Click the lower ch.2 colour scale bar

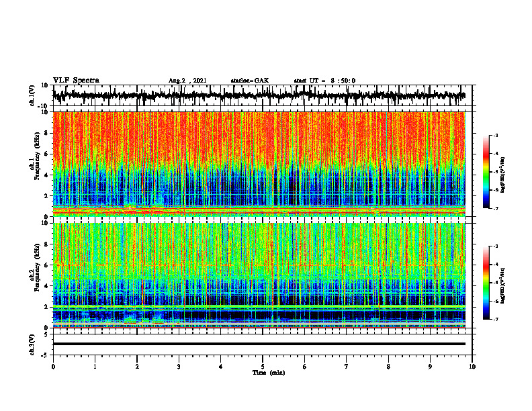coord(486,283)
